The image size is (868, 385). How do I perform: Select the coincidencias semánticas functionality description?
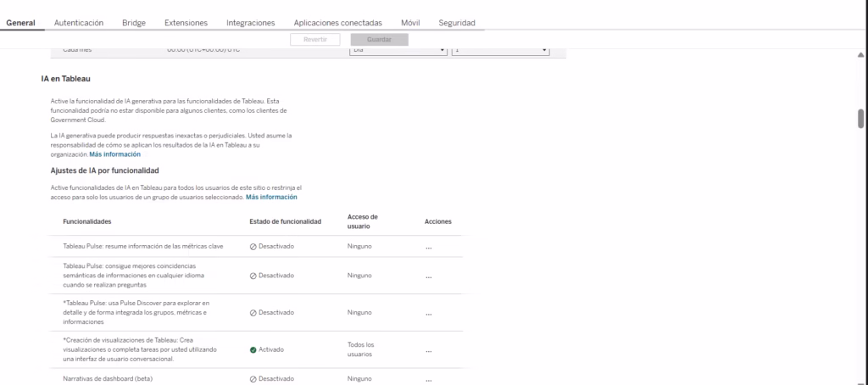[133, 276]
